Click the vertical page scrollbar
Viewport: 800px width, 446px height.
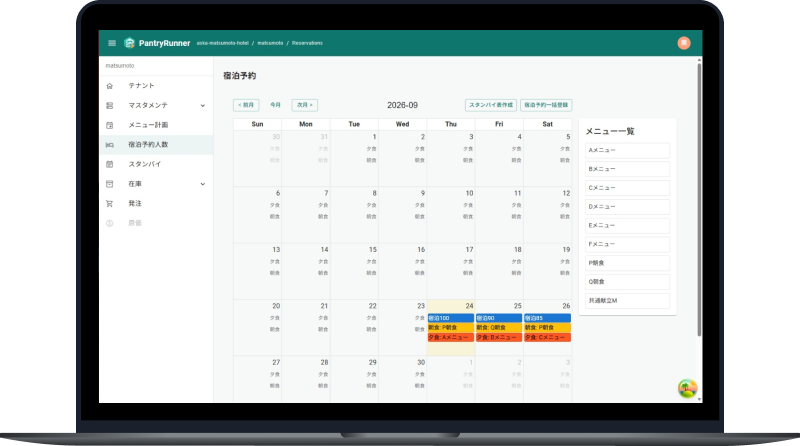click(x=699, y=199)
